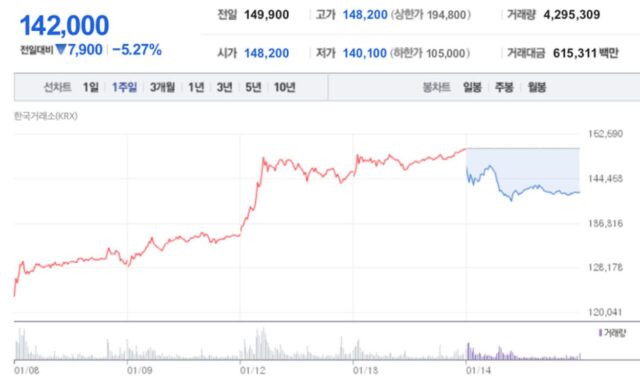Click the 01/14 date axis label

tap(478, 370)
